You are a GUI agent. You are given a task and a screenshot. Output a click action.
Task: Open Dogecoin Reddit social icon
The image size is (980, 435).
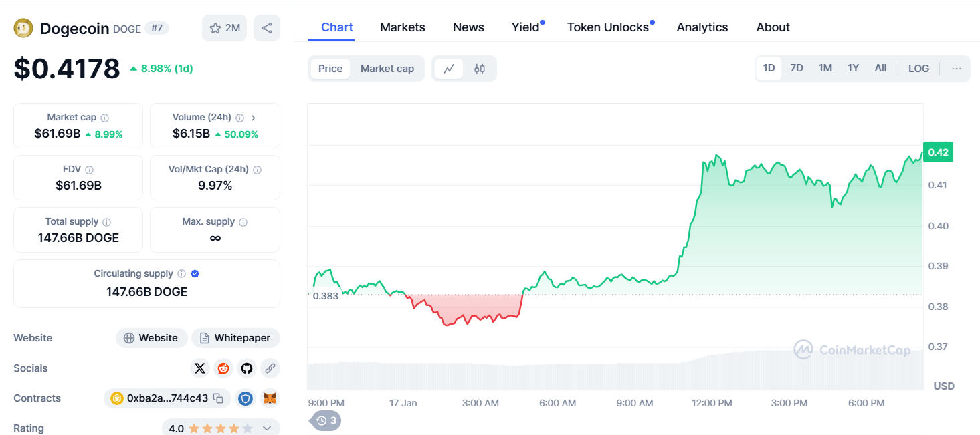tap(223, 368)
